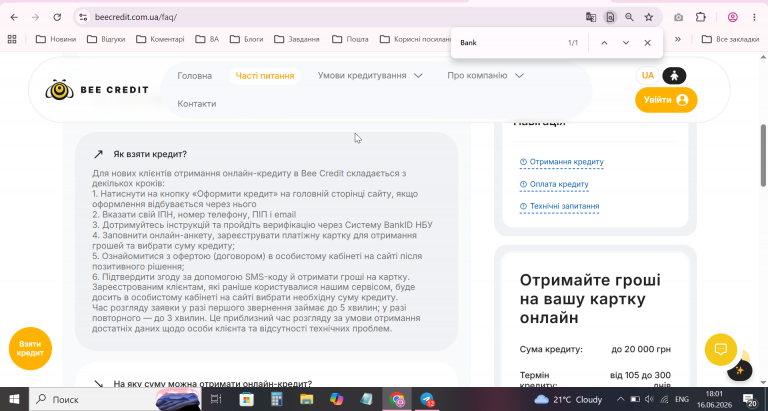The image size is (768, 411).
Task: Launch Microsoft Store from the taskbar
Action: pos(246,399)
